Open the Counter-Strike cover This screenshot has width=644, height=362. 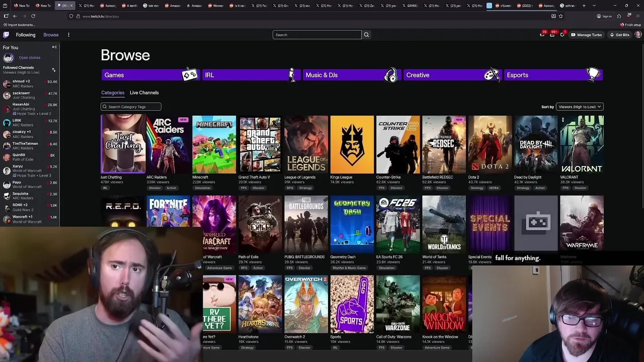(x=398, y=145)
